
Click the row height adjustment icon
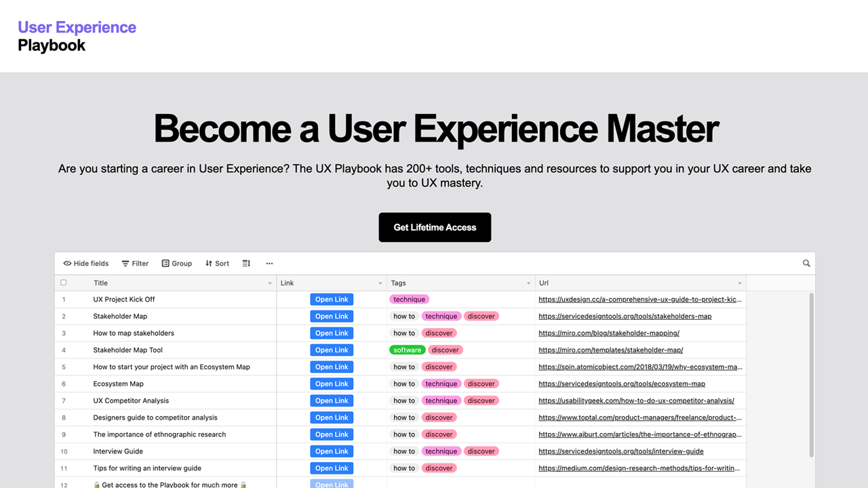coord(245,263)
